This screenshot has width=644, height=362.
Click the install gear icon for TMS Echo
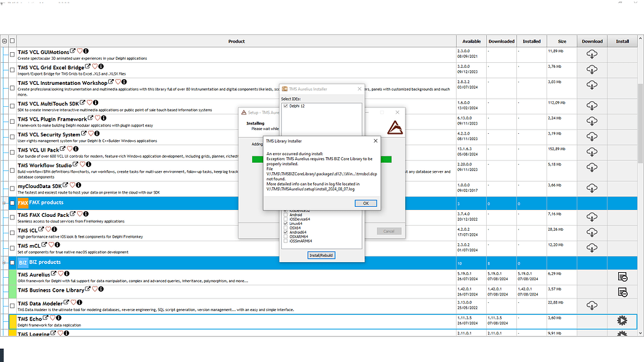[x=623, y=321]
